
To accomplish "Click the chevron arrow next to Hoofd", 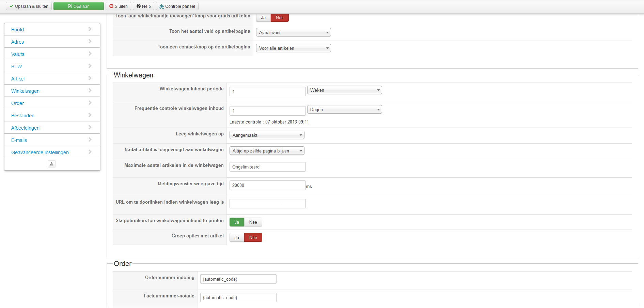I will pyautogui.click(x=90, y=29).
